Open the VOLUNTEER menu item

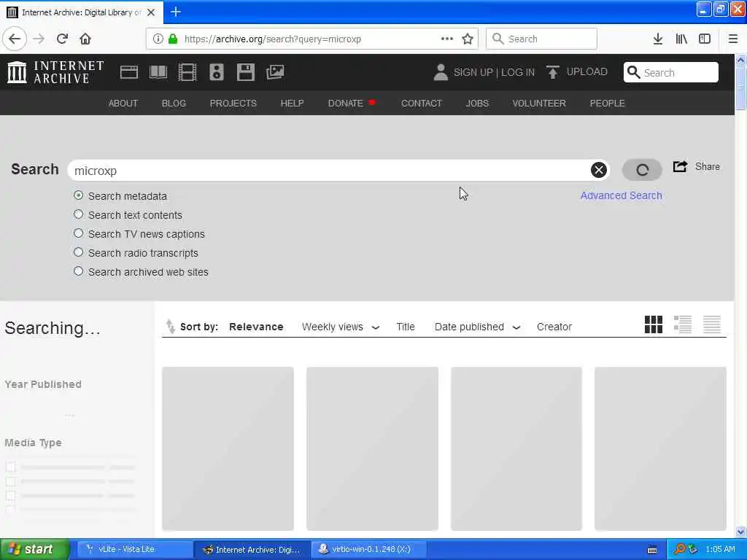pos(539,104)
